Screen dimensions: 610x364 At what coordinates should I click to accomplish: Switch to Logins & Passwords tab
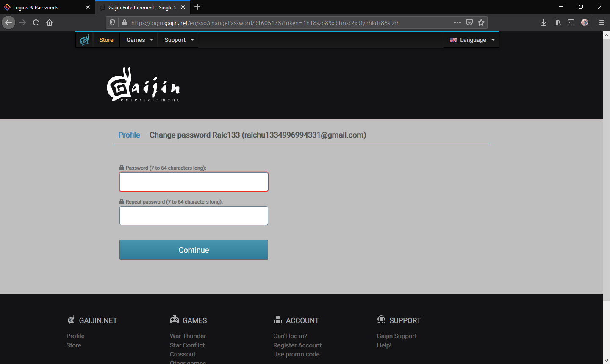(47, 7)
